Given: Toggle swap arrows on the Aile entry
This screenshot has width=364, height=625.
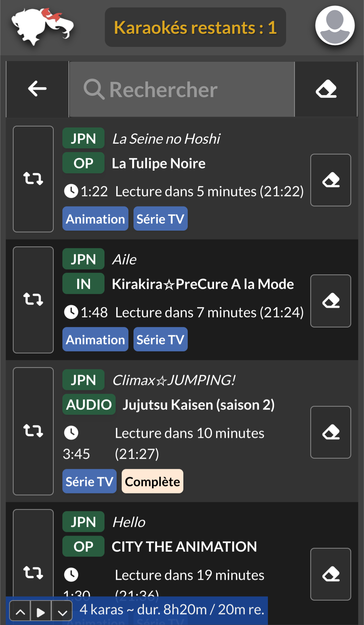Looking at the screenshot, I should point(33,300).
